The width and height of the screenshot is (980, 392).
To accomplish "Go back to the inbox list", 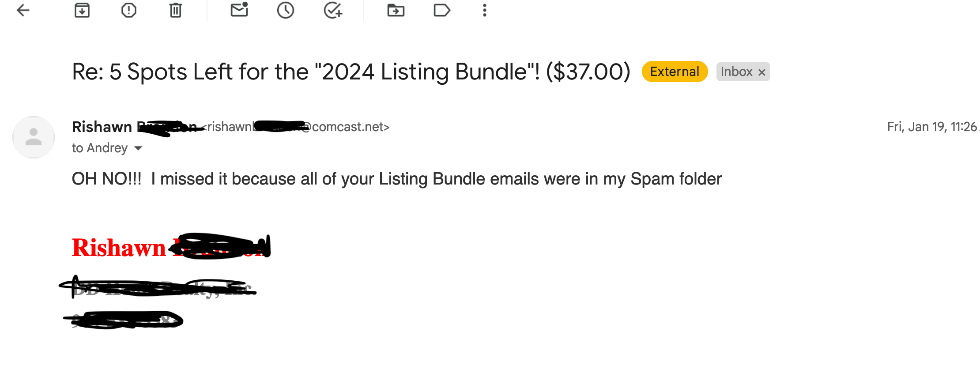I will tap(23, 10).
